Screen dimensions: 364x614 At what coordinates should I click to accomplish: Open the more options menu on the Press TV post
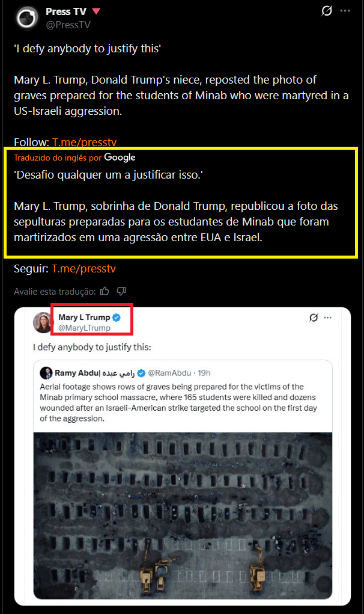pos(345,11)
